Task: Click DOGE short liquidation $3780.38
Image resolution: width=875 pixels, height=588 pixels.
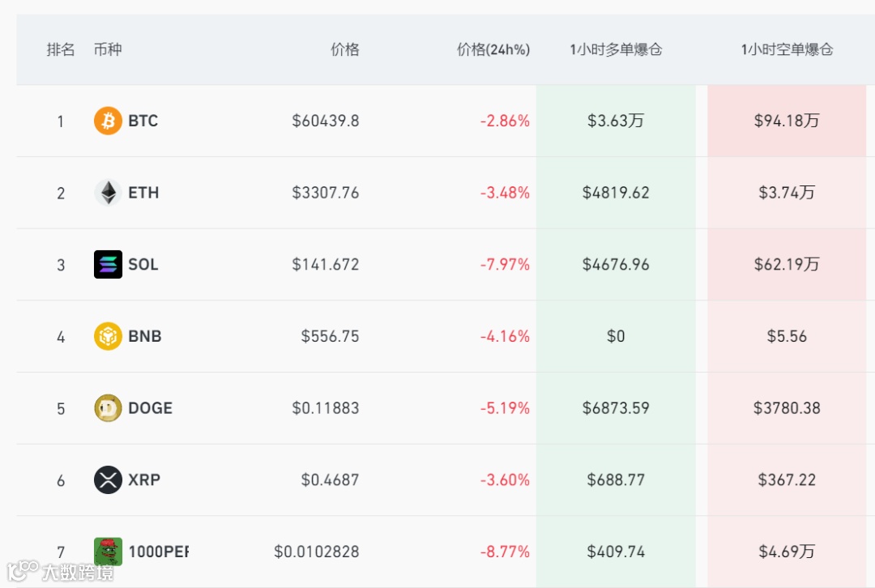Action: tap(787, 408)
